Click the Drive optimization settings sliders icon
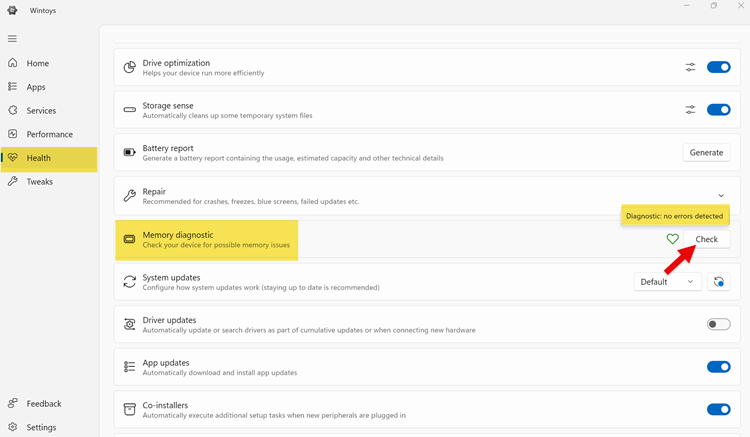The height and width of the screenshot is (437, 750). (690, 68)
